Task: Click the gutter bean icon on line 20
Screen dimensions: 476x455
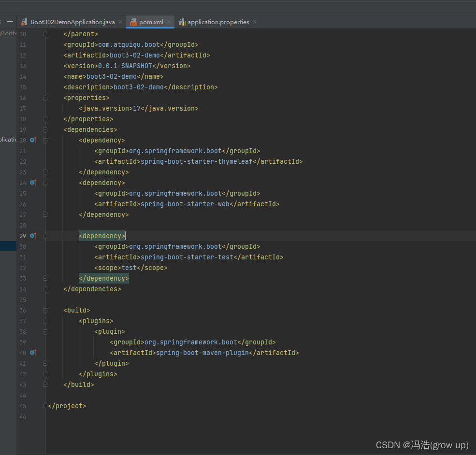Action: [33, 140]
